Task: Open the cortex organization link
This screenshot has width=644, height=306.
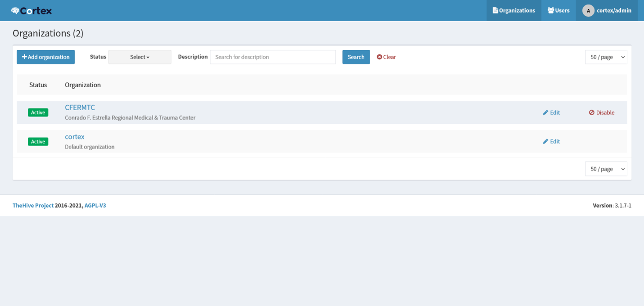Action: click(x=75, y=136)
